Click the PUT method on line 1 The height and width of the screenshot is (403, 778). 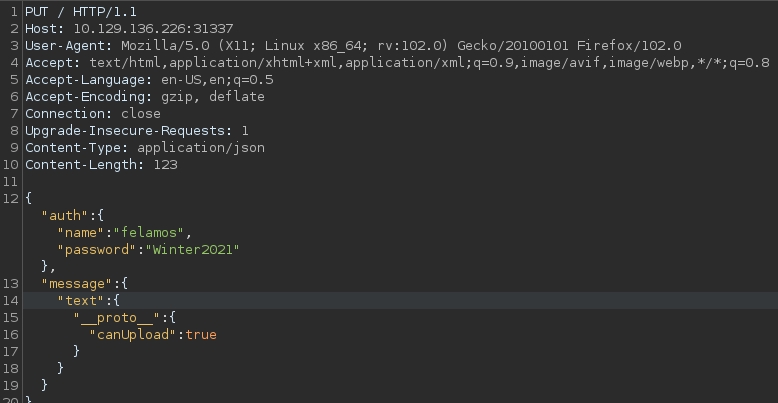click(x=38, y=10)
